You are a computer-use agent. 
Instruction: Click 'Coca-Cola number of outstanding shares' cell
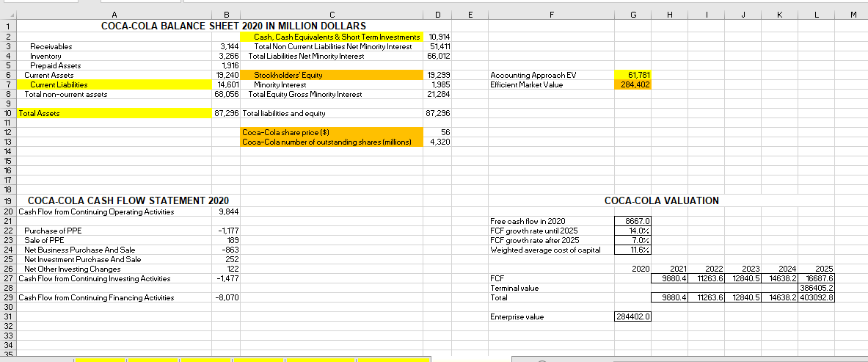pyautogui.click(x=332, y=142)
